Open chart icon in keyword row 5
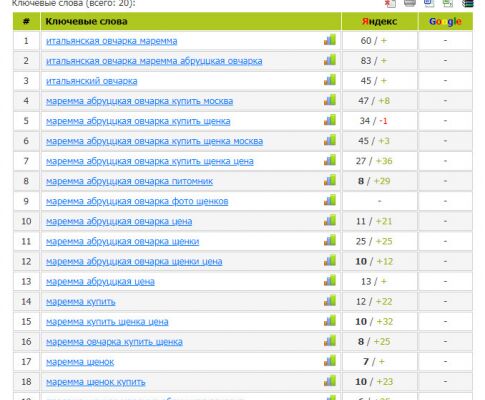Image resolution: width=485 pixels, height=400 pixels. pyautogui.click(x=330, y=120)
